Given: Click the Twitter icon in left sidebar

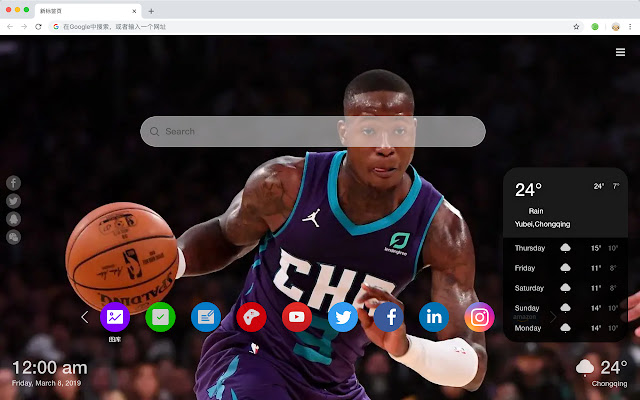Looking at the screenshot, I should click(13, 201).
